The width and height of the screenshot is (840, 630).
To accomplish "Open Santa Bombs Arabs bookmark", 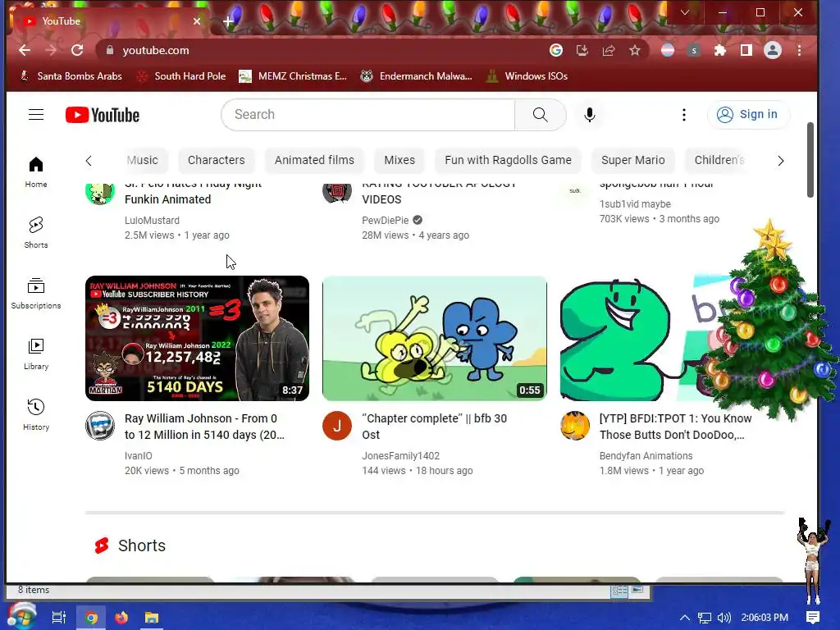I will pos(71,76).
